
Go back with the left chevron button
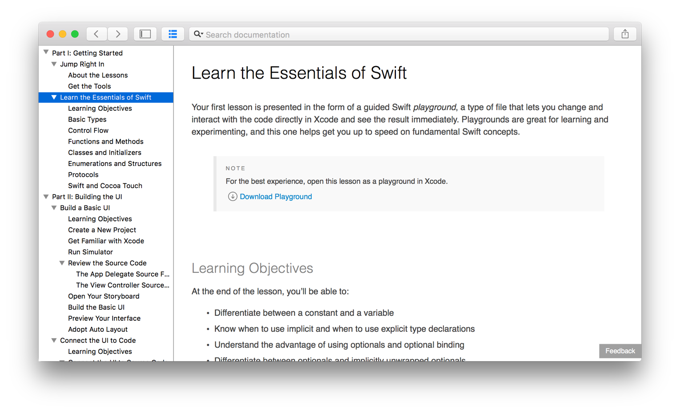point(97,34)
